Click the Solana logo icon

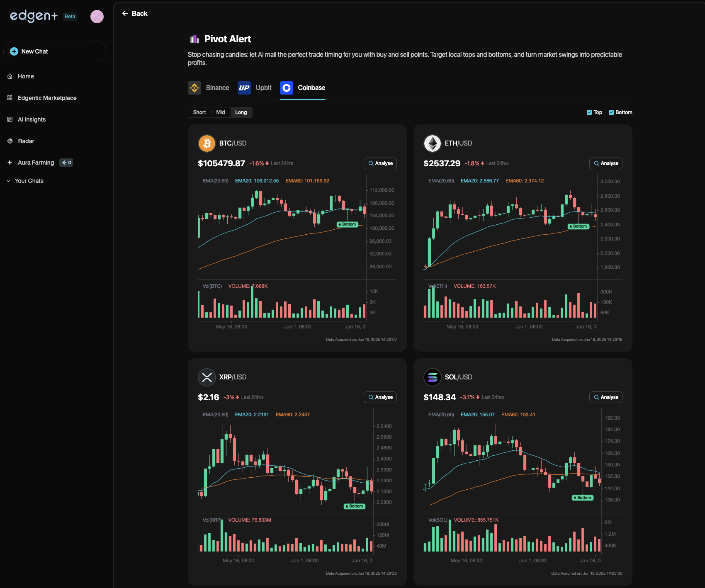click(432, 377)
